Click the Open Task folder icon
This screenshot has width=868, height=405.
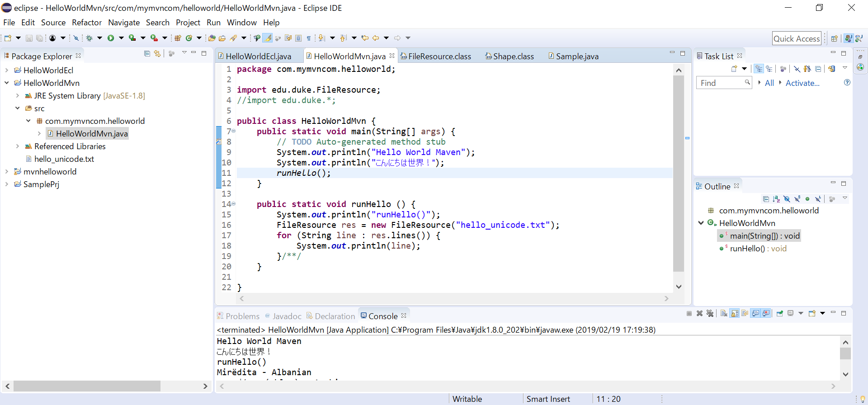pyautogui.click(x=222, y=38)
